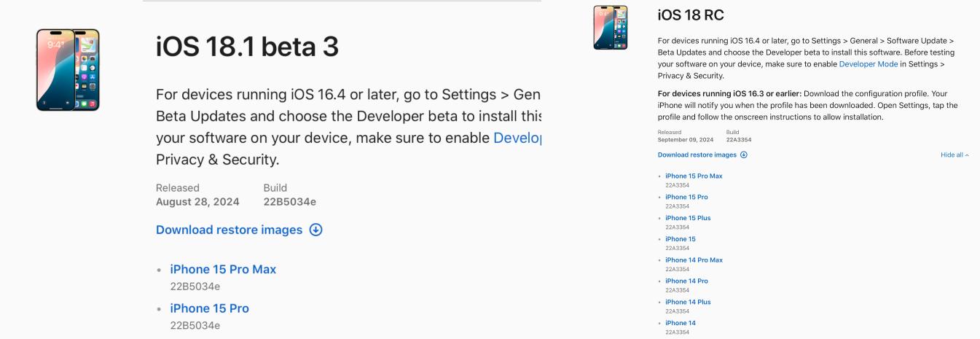The width and height of the screenshot is (980, 339).
Task: Collapse the list with Hide all
Action: pos(954,155)
